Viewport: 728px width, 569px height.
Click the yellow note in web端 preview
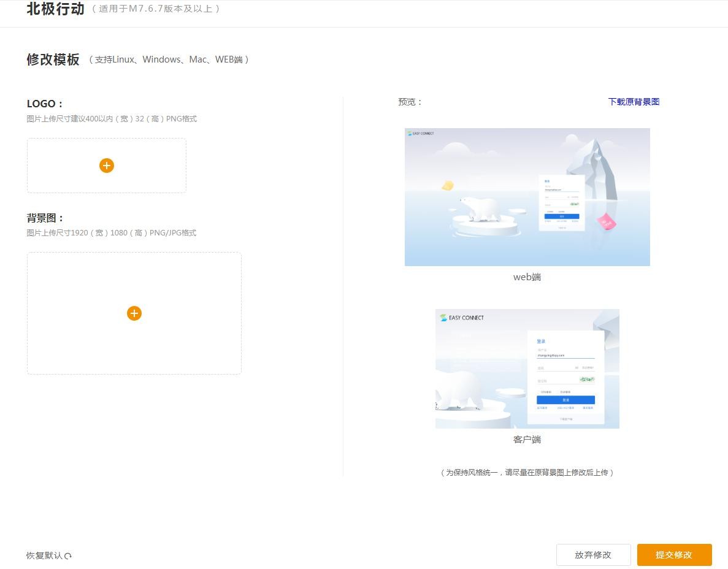coord(448,185)
